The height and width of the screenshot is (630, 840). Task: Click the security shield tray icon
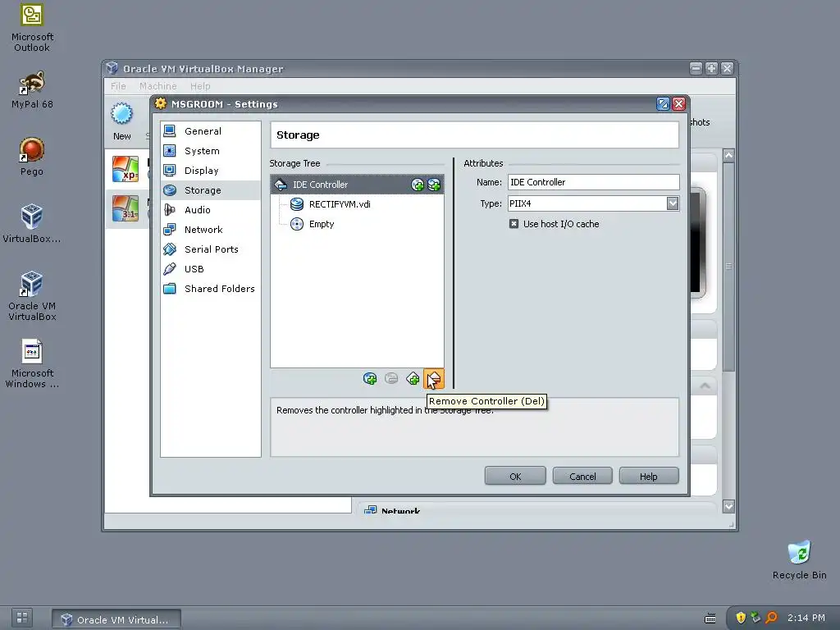[741, 618]
